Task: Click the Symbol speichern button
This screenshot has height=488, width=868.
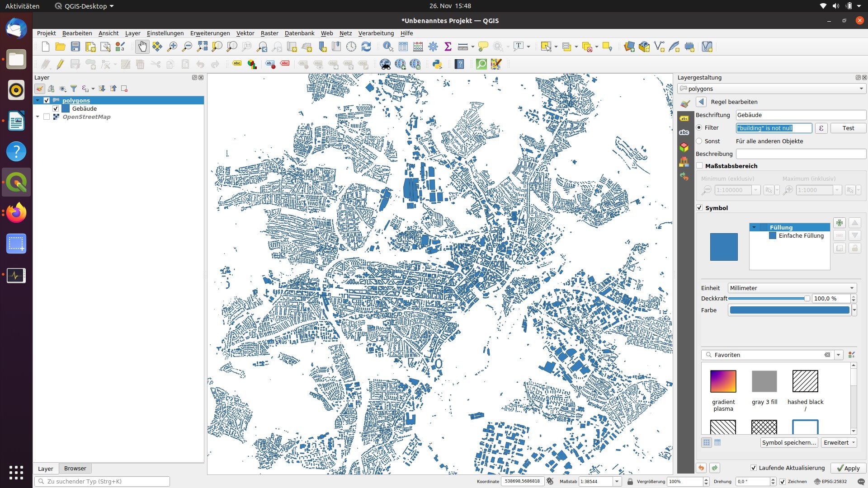Action: (789, 443)
